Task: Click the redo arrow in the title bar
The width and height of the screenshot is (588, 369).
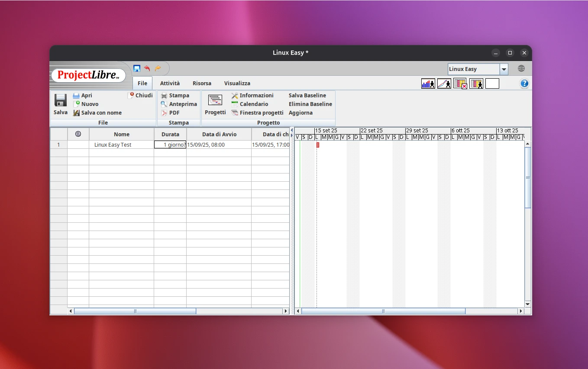Action: 158,68
